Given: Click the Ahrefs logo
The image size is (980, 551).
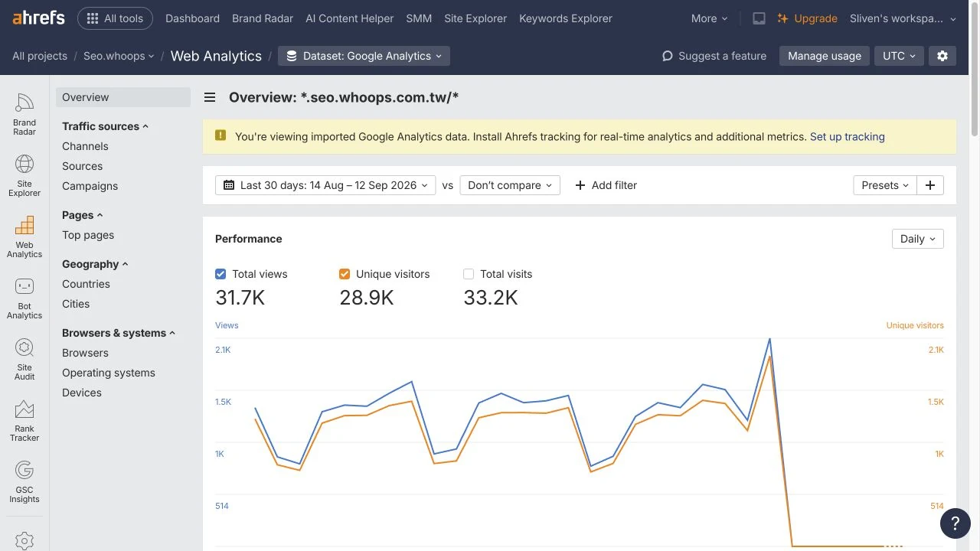Looking at the screenshot, I should pos(38,18).
